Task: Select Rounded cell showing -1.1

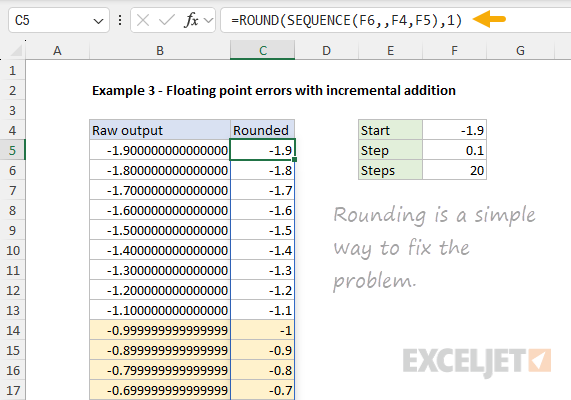Action: coord(263,310)
